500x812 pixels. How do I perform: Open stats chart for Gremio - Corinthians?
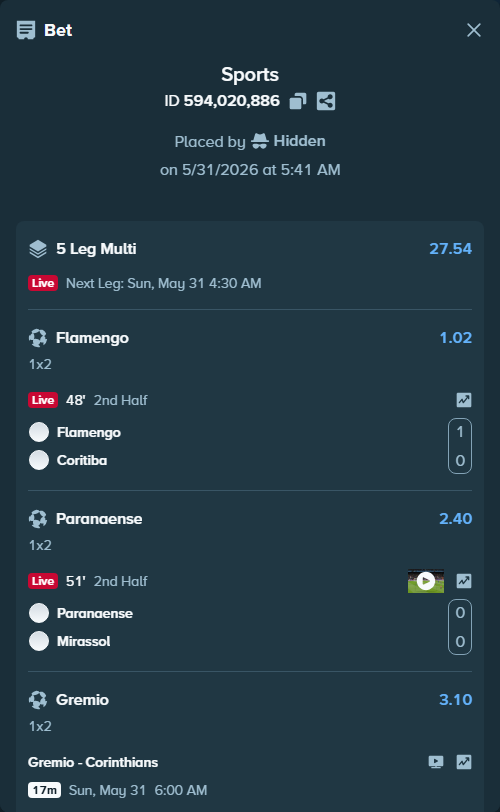[x=464, y=762]
